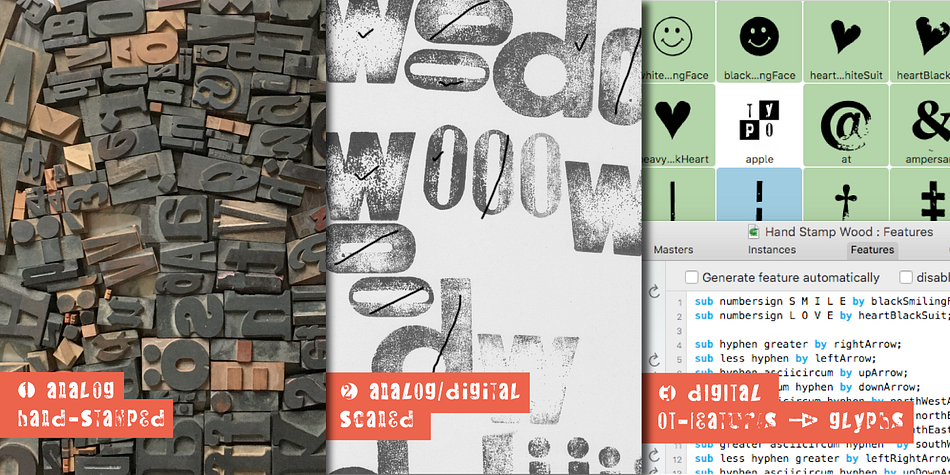Toggle the disable checkbox
This screenshot has width=950, height=475.
(x=906, y=277)
